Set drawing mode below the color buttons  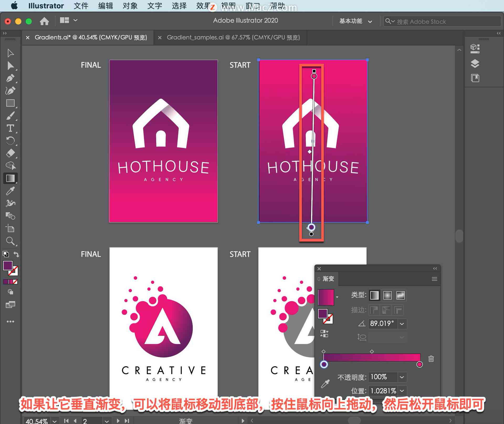[10, 292]
